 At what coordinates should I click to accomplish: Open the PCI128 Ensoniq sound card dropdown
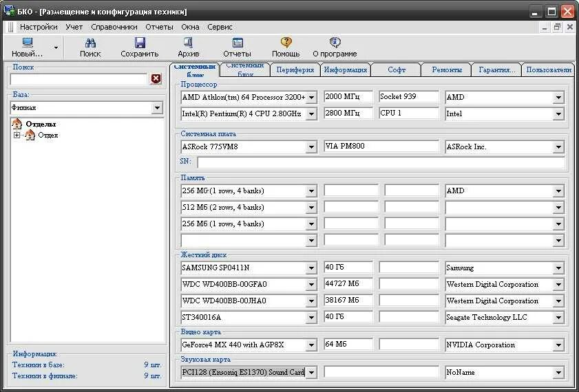coord(311,373)
